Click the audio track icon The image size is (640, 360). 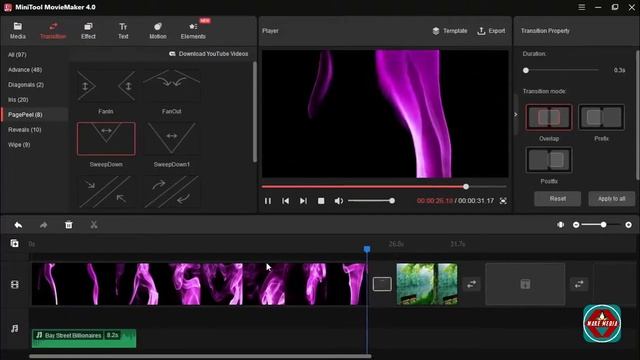15,329
